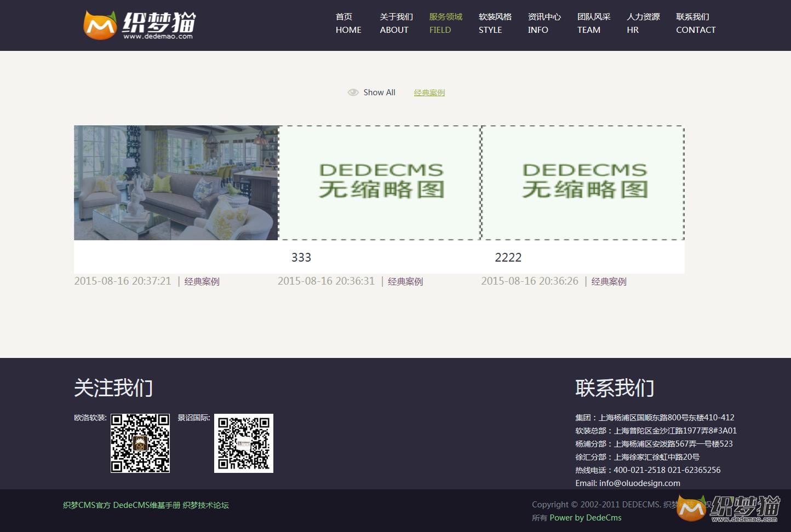
Task: Filter by 经典案例 category at top
Action: (x=429, y=93)
